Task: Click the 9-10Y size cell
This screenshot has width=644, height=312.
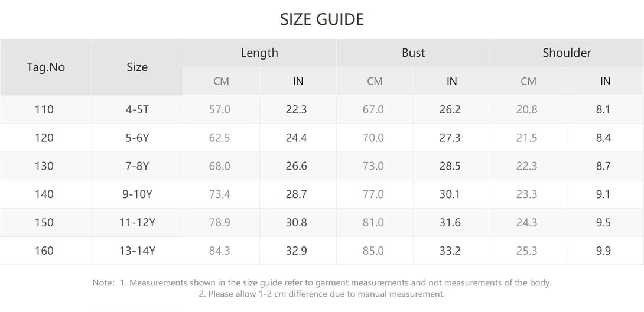Action: click(137, 194)
